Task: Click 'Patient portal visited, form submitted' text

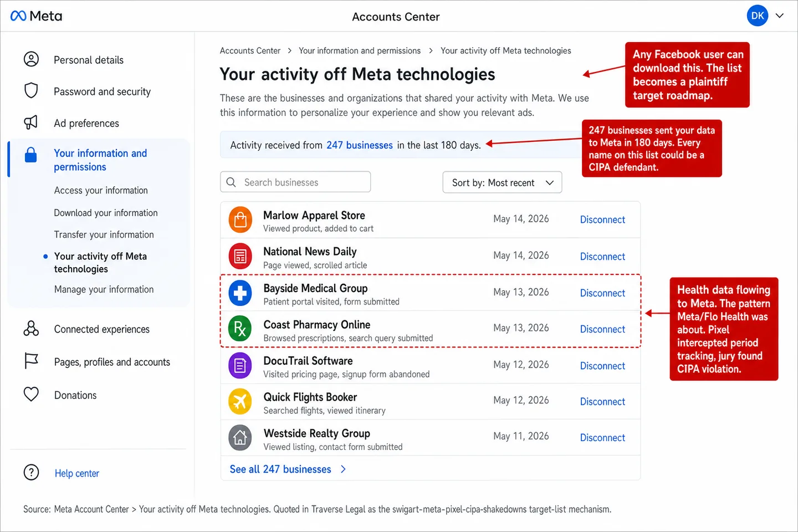Action: tap(331, 301)
